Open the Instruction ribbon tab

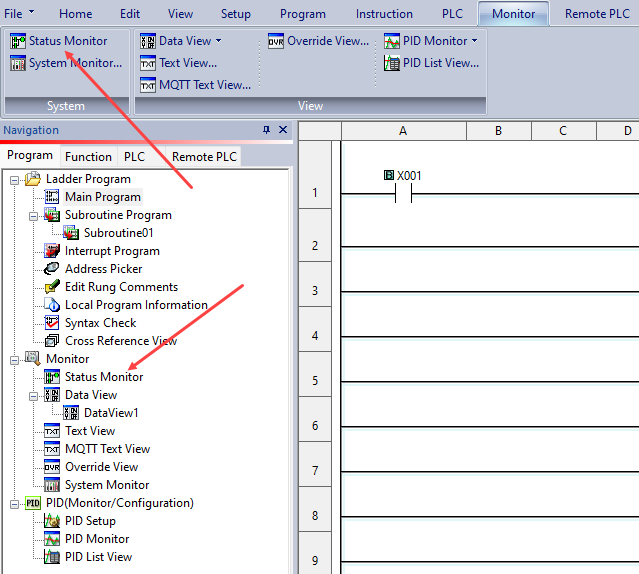pos(384,14)
